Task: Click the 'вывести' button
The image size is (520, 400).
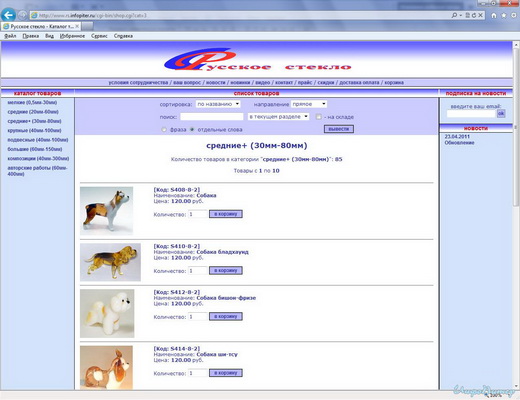Action: 339,129
